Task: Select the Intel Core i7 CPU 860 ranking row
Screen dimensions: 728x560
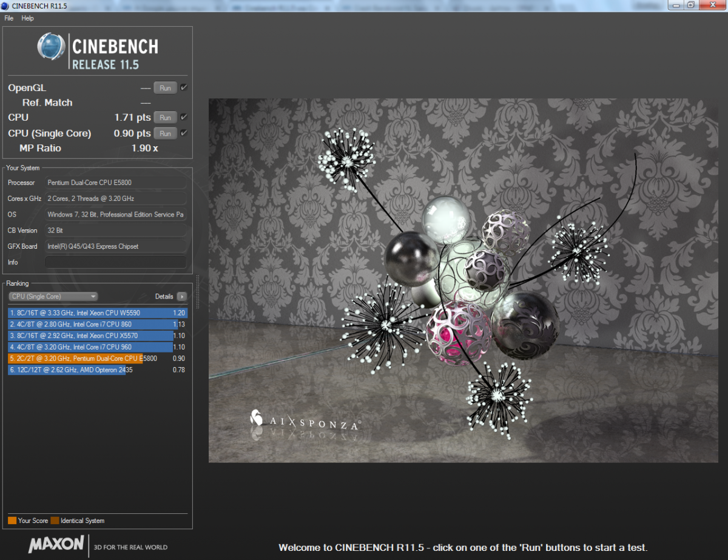Action: (x=98, y=324)
